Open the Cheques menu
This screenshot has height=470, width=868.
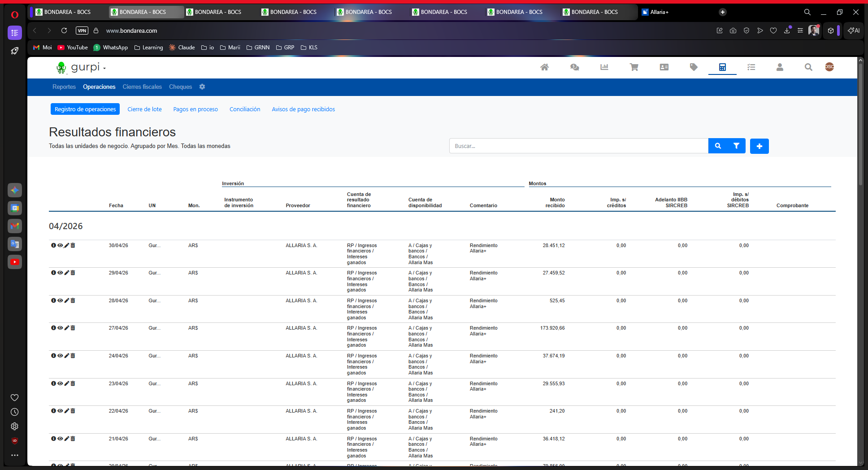coord(180,87)
